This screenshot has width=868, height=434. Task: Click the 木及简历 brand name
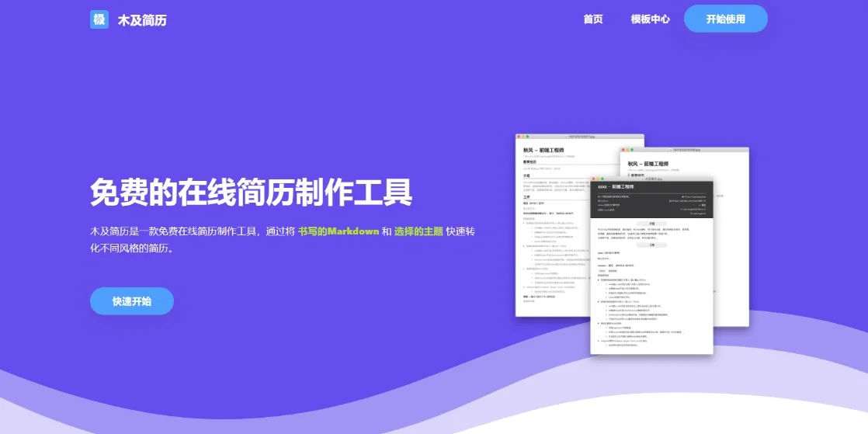click(142, 20)
